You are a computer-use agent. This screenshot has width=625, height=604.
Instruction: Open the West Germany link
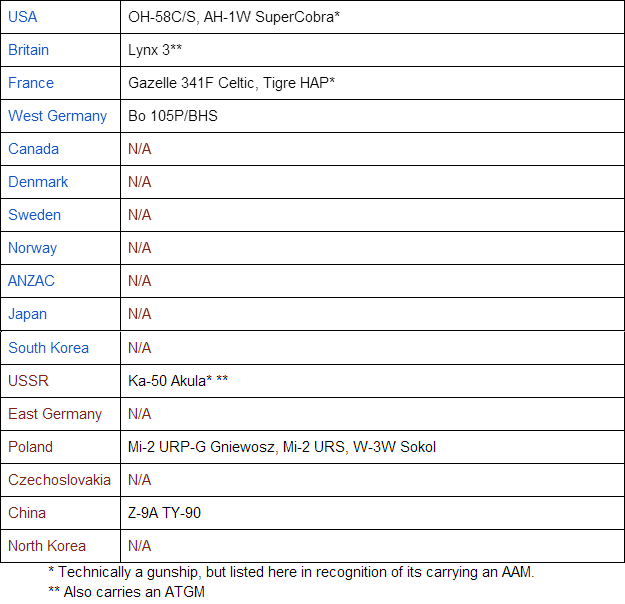tap(57, 116)
